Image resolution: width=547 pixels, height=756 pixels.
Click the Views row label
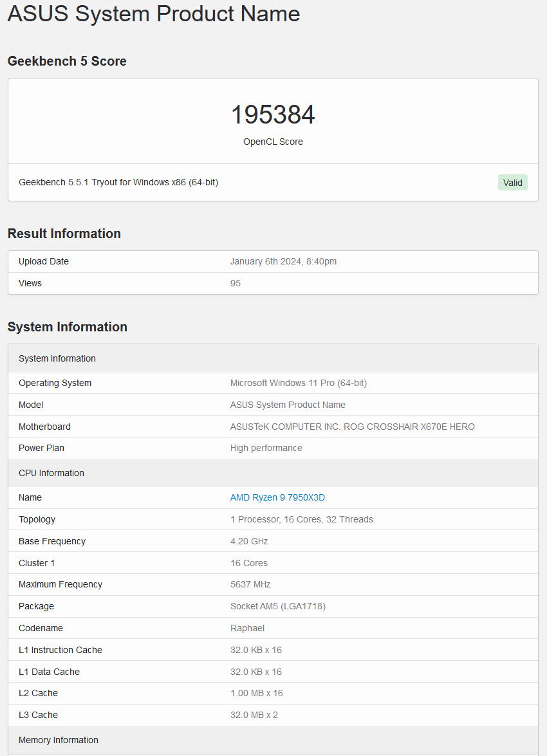pyautogui.click(x=30, y=283)
